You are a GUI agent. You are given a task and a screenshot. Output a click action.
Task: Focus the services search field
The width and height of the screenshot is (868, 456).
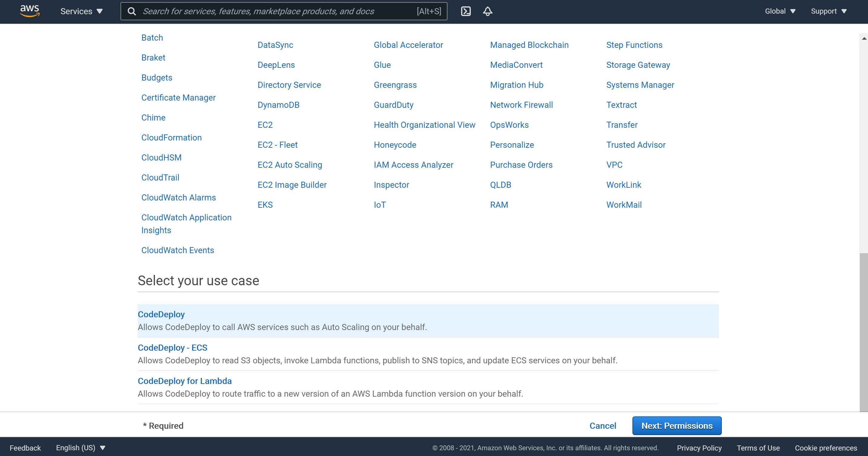point(284,11)
